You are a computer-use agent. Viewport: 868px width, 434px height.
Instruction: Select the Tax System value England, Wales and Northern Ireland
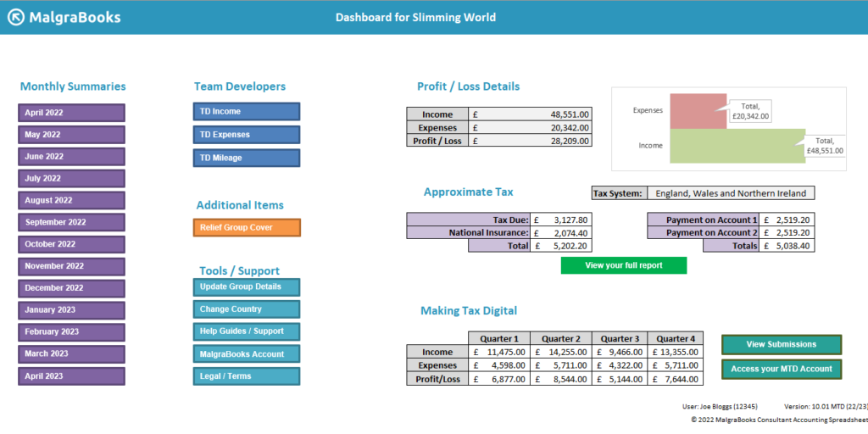[731, 193]
